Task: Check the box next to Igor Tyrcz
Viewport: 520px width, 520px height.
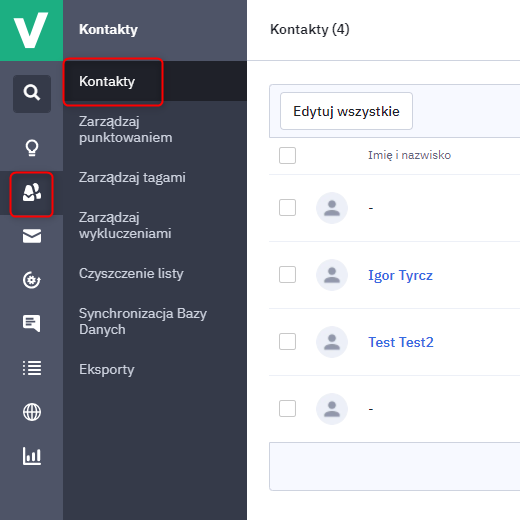Action: [x=287, y=274]
